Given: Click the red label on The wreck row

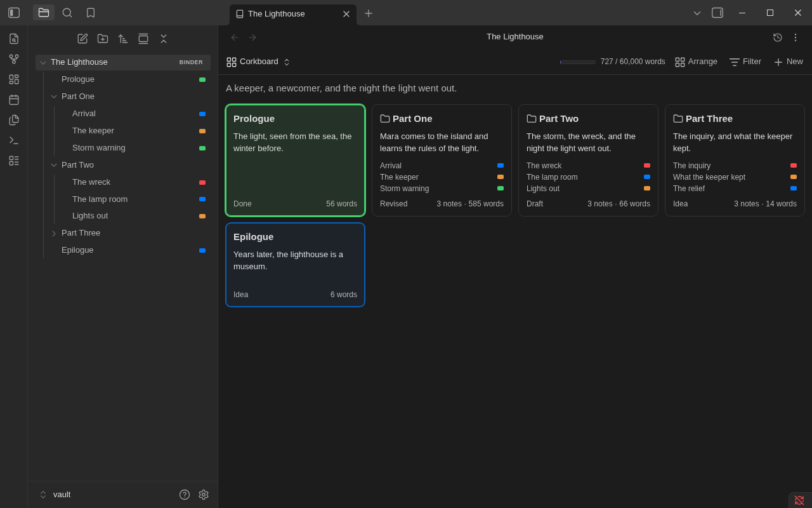Looking at the screenshot, I should pyautogui.click(x=202, y=182).
